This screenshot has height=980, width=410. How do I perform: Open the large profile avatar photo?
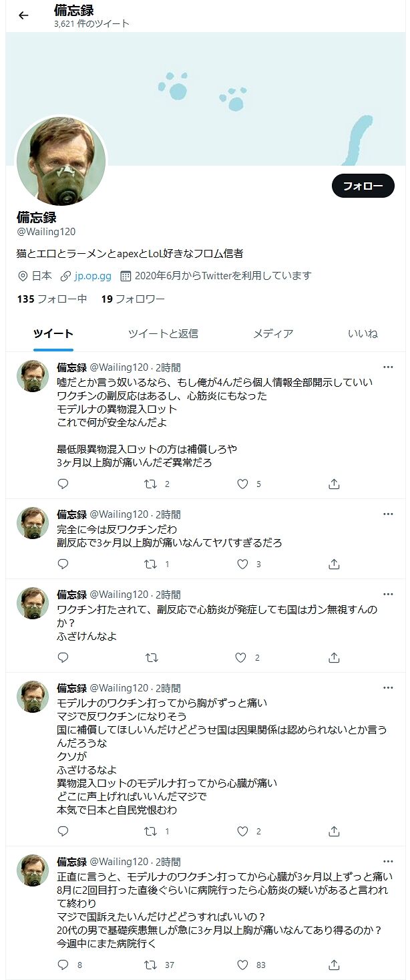pyautogui.click(x=61, y=162)
